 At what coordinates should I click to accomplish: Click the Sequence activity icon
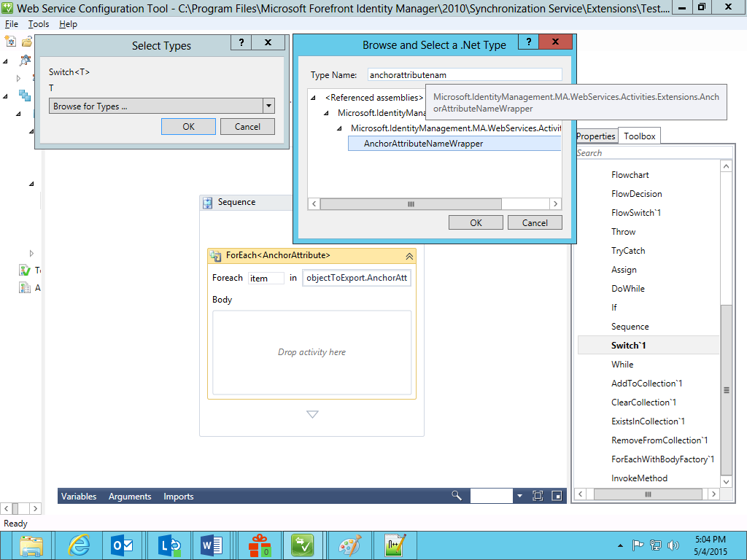pos(208,203)
